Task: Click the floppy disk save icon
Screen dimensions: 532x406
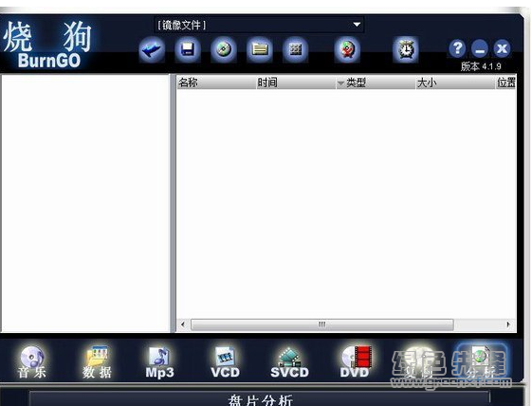Action: pos(187,50)
